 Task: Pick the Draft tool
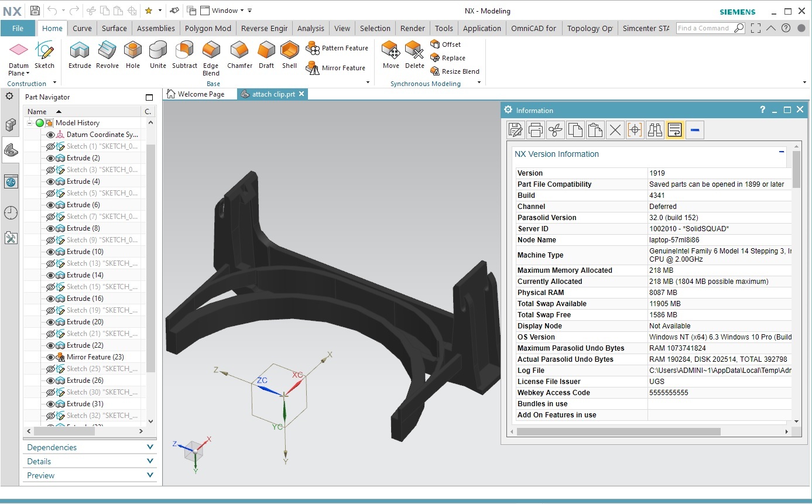tap(266, 55)
